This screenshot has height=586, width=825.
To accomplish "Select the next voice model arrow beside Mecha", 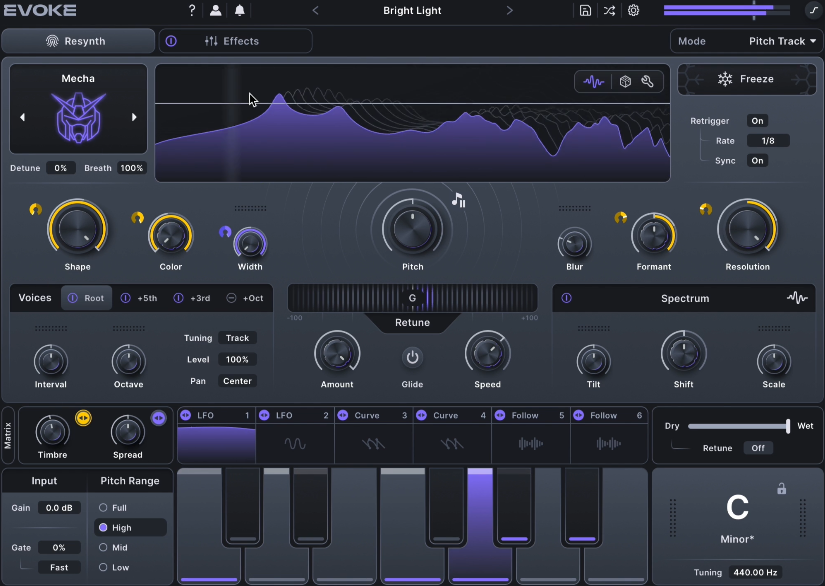I will [x=134, y=117].
